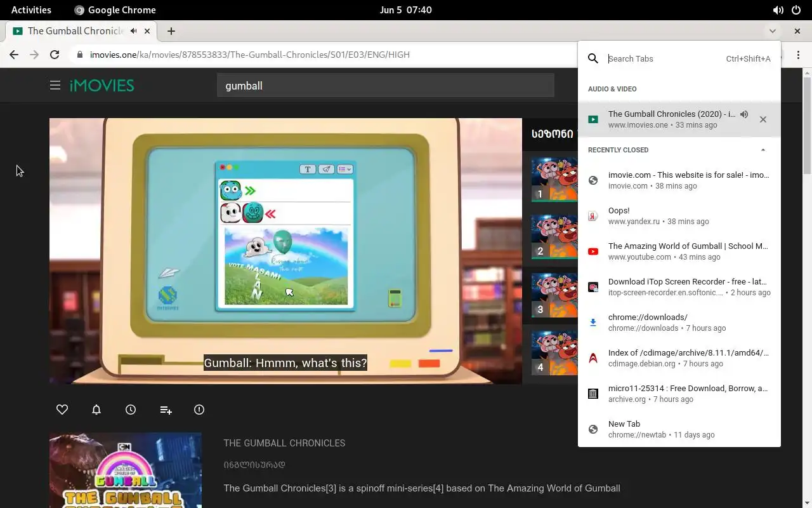Screen dimensions: 812x508
Task: Reopen Download iTop Screen Recorder tab
Action: coord(679,286)
